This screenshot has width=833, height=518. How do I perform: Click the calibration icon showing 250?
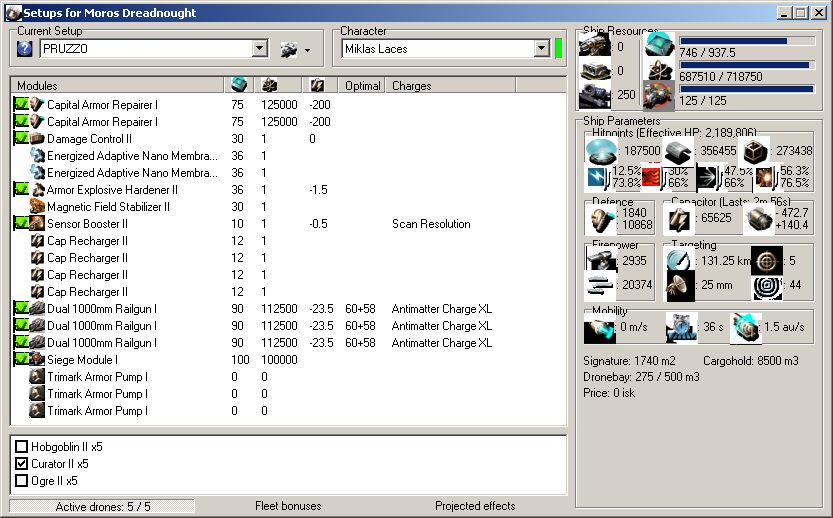(595, 96)
